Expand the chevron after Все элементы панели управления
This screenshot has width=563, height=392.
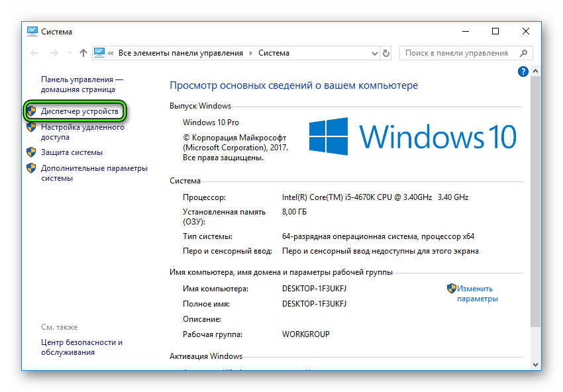coord(250,53)
